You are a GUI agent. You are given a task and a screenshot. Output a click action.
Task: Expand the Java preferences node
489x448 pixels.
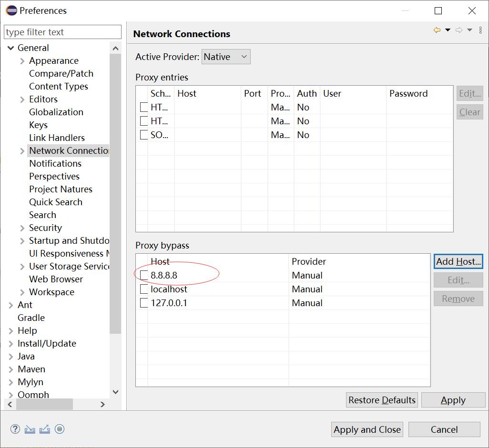(11, 357)
